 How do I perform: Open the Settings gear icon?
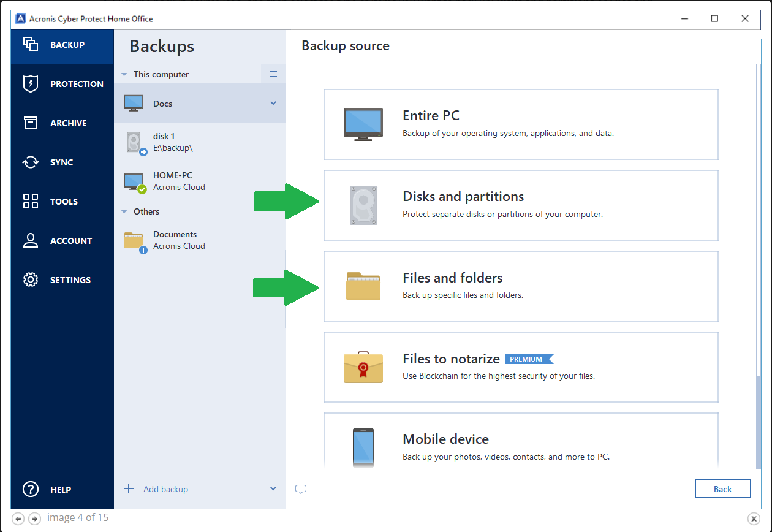pos(31,280)
